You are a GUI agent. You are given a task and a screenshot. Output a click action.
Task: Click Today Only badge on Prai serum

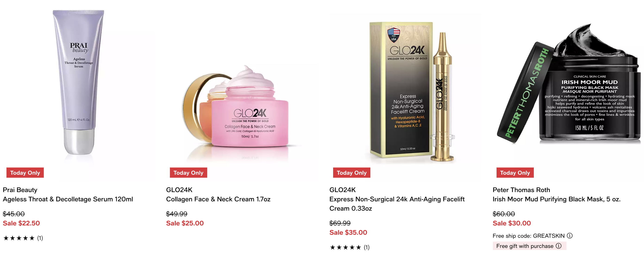25,173
